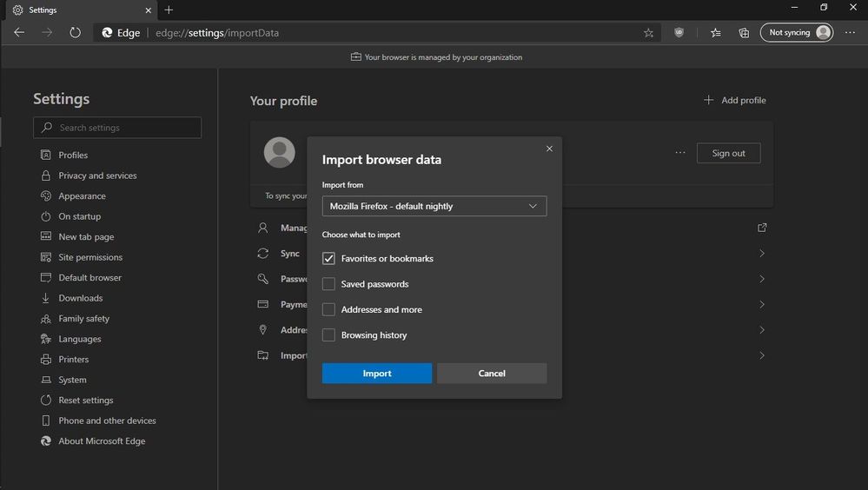Check Addresses and more checkbox

click(x=328, y=309)
